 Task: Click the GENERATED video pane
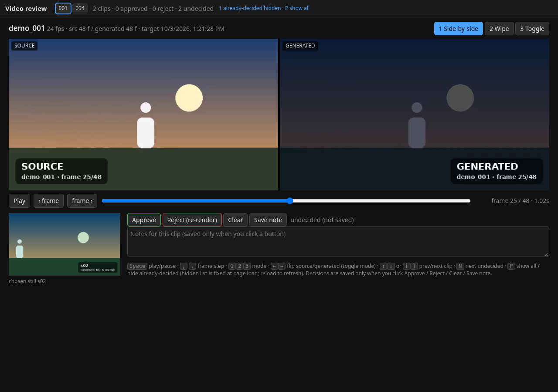[x=415, y=115]
